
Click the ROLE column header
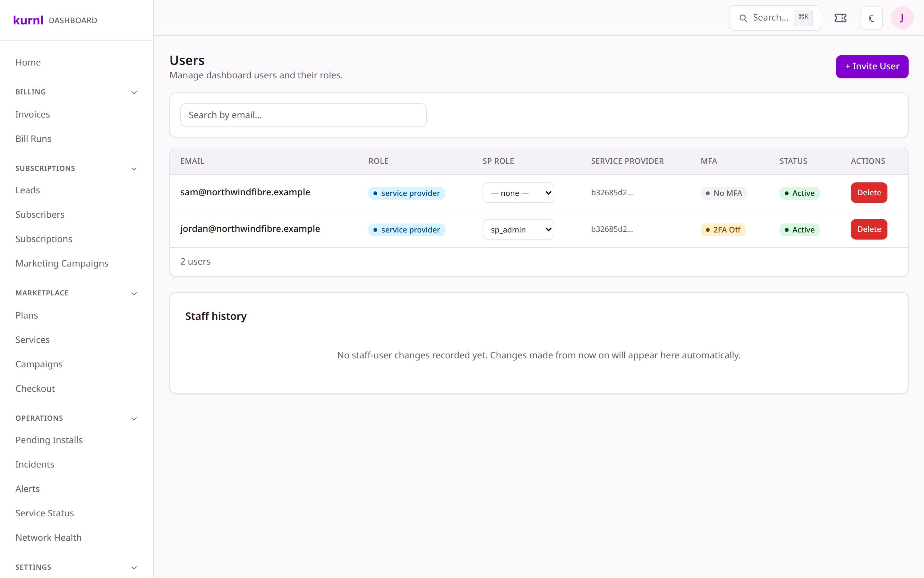378,161
